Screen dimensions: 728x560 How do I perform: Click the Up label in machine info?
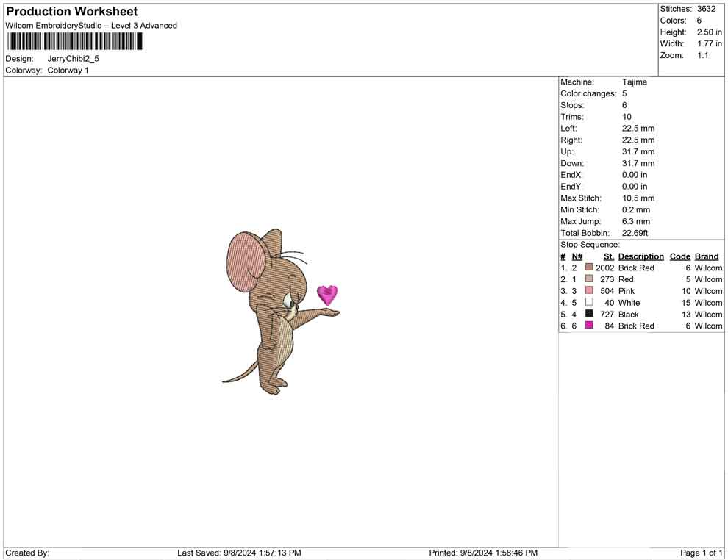(567, 151)
